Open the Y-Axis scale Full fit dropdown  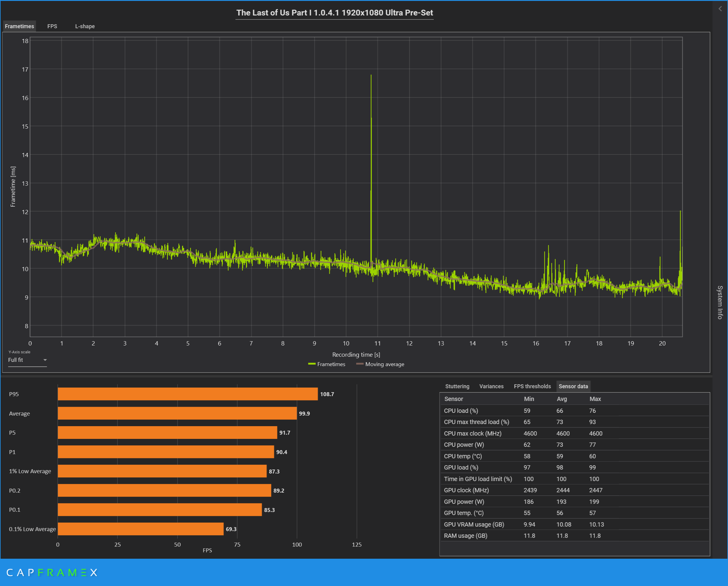pyautogui.click(x=27, y=360)
